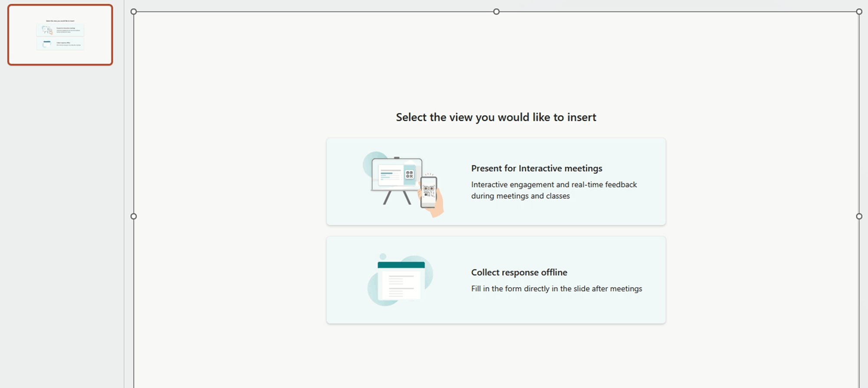Click the top-left resize handle of the add-in
This screenshot has height=388, width=868.
[134, 12]
